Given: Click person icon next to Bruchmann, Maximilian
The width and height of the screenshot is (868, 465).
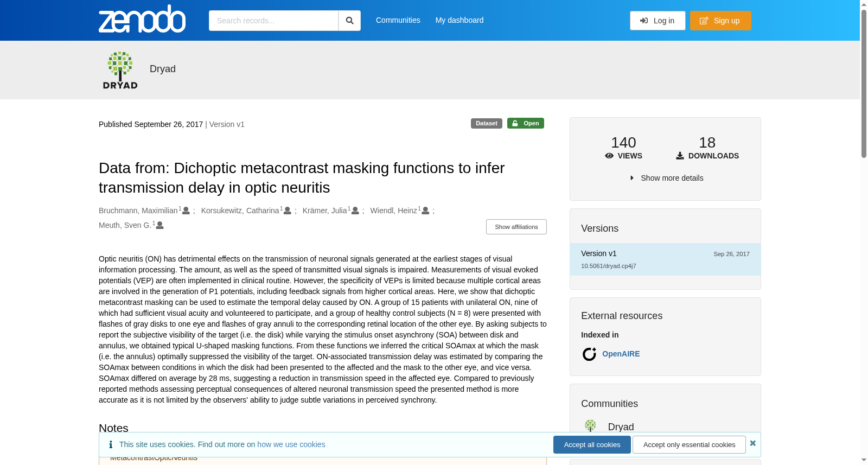Looking at the screenshot, I should 186,211.
